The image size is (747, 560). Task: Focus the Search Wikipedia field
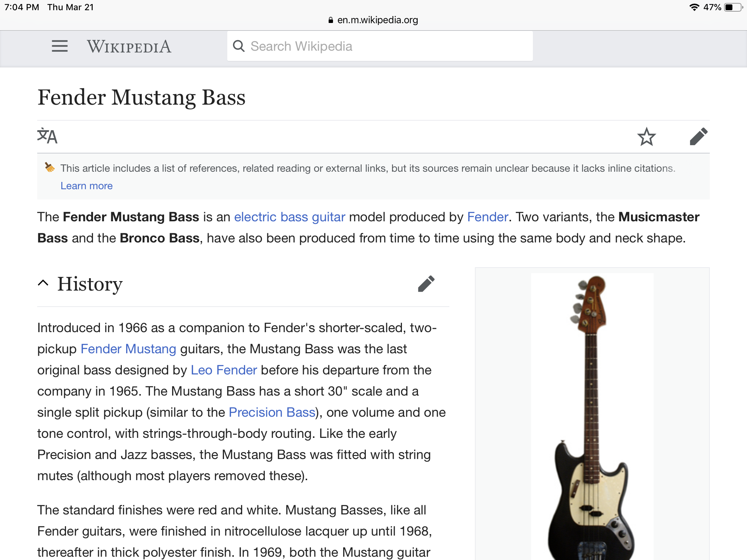[380, 46]
